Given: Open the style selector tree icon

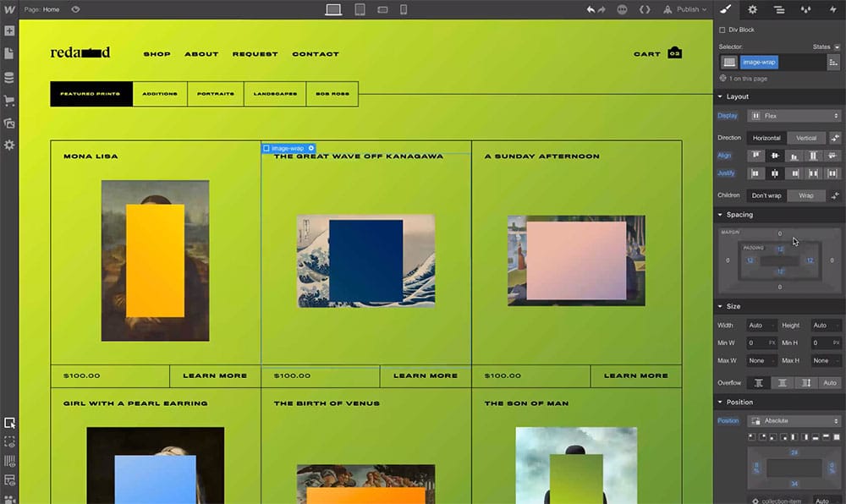Looking at the screenshot, I should 833,62.
